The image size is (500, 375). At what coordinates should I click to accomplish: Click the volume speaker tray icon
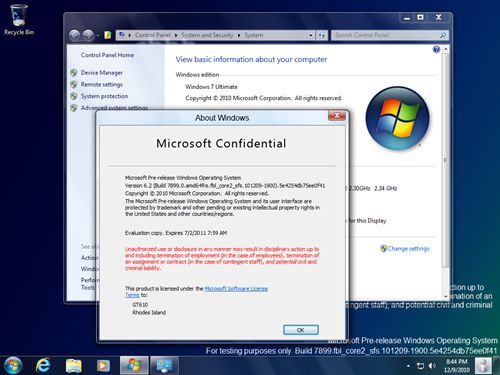432,366
